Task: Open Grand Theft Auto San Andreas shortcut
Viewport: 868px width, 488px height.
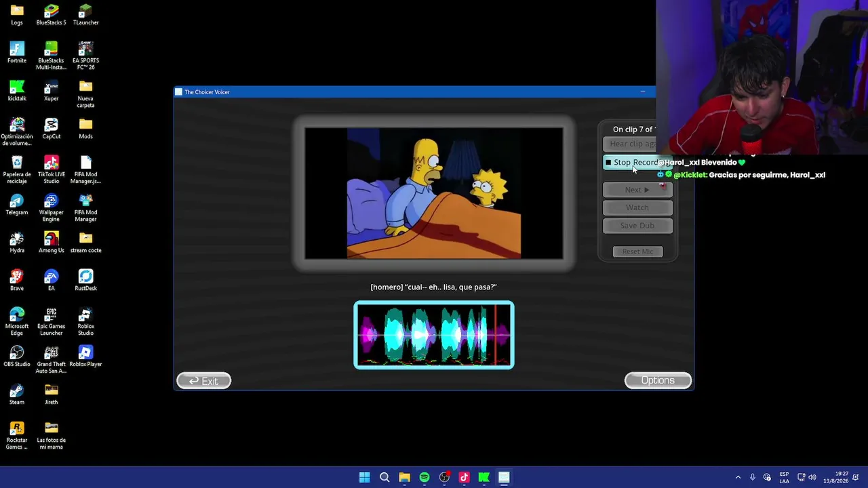Action: click(x=51, y=359)
